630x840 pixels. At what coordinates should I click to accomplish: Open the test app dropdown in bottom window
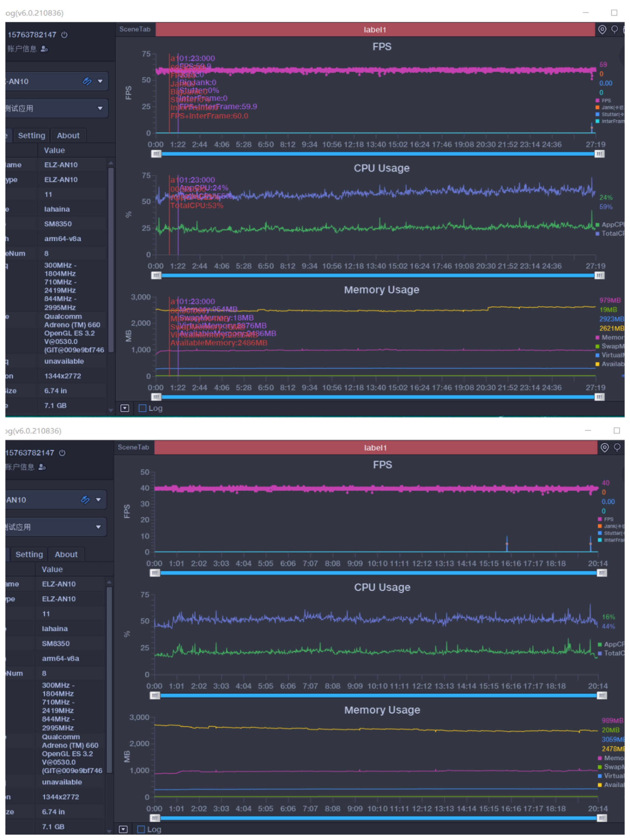click(x=56, y=527)
